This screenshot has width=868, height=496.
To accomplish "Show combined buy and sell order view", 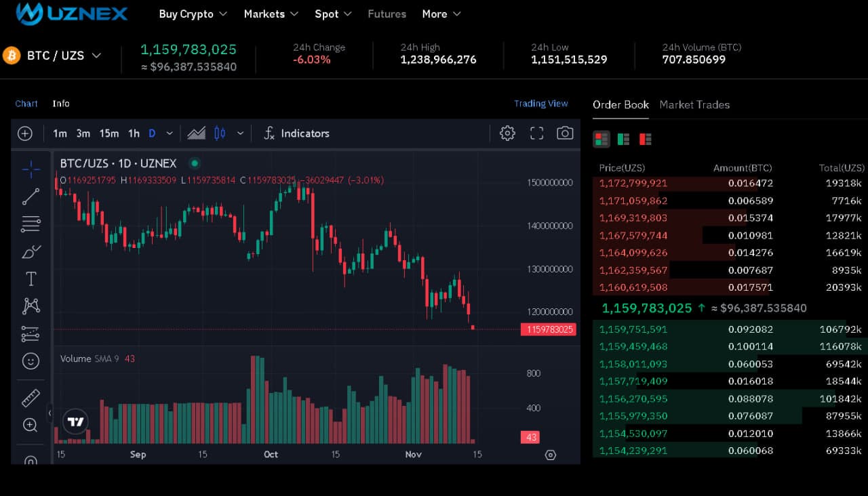I will point(601,140).
